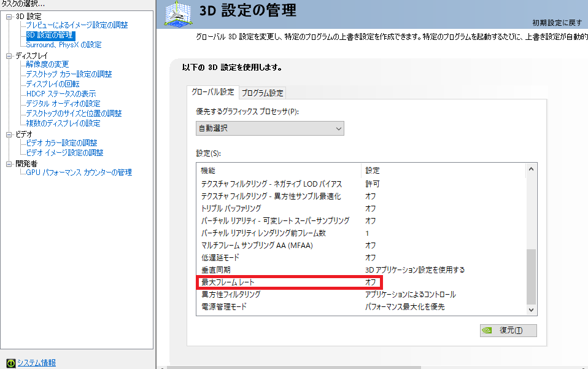Open デジタル オーディオの設定

[x=63, y=104]
